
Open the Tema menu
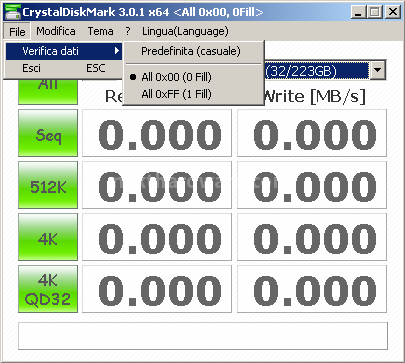tap(100, 31)
